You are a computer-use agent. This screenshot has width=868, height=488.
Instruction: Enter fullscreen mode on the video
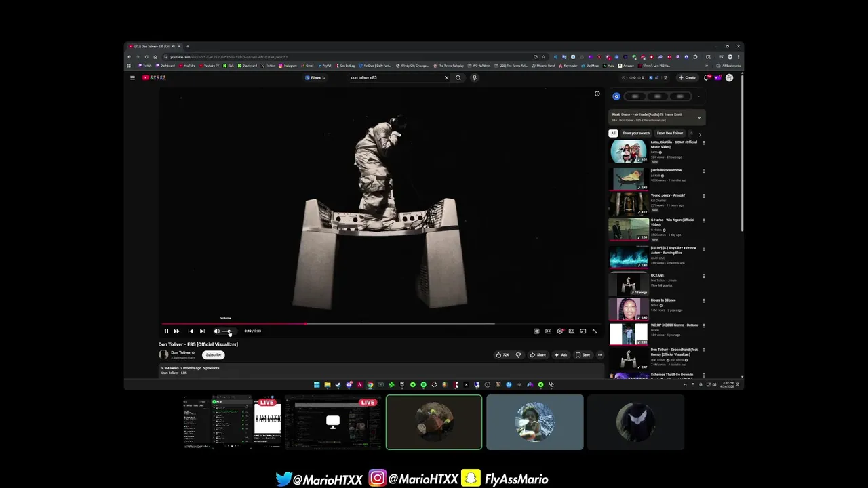595,331
